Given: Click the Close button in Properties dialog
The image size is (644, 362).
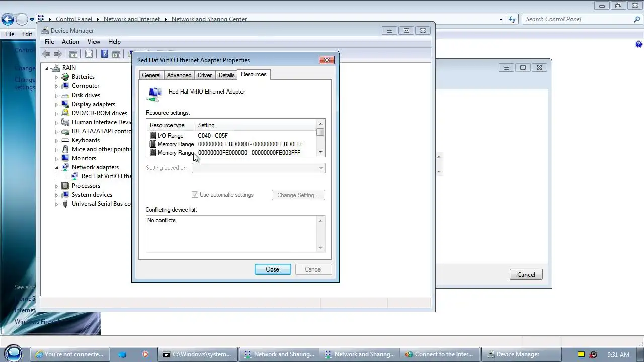Looking at the screenshot, I should 273,269.
